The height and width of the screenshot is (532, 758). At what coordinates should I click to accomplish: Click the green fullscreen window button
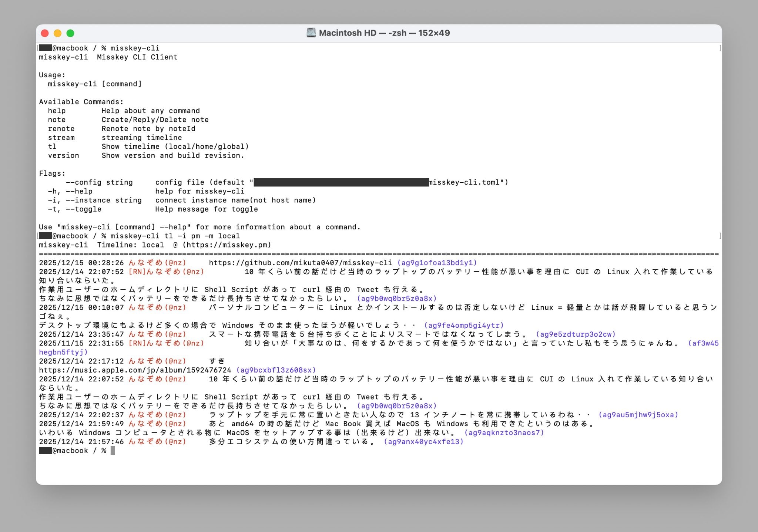click(x=70, y=33)
